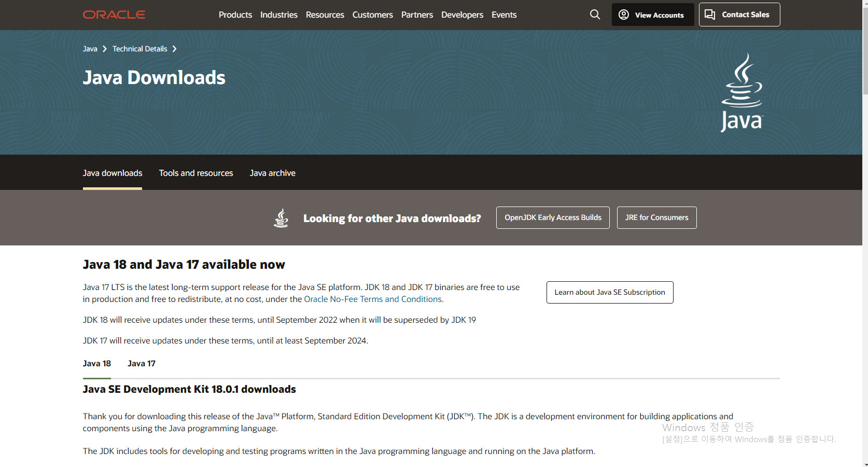The width and height of the screenshot is (868, 467).
Task: Select the Java 18 tab
Action: pos(97,363)
